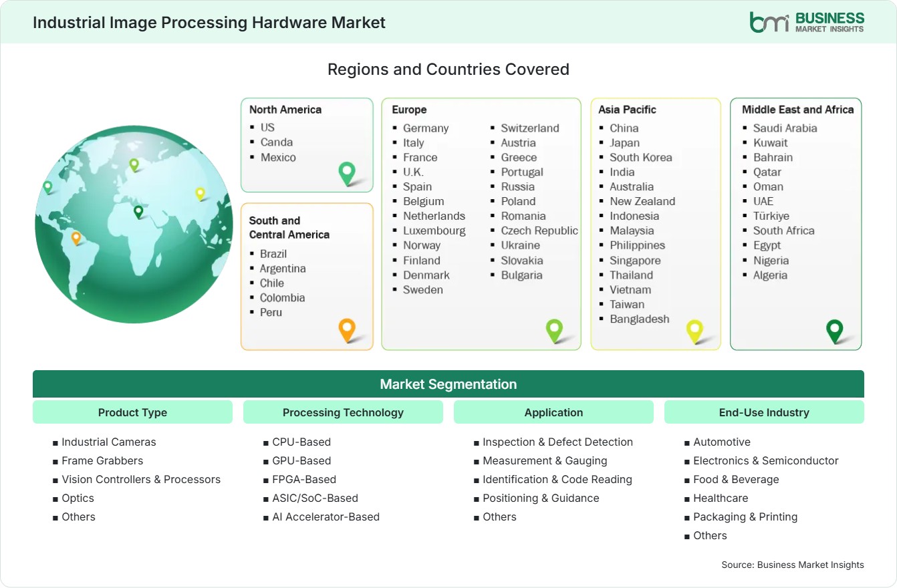Click the End-Use Industry segment header
Viewport: 897px width, 588px height.
[764, 412]
